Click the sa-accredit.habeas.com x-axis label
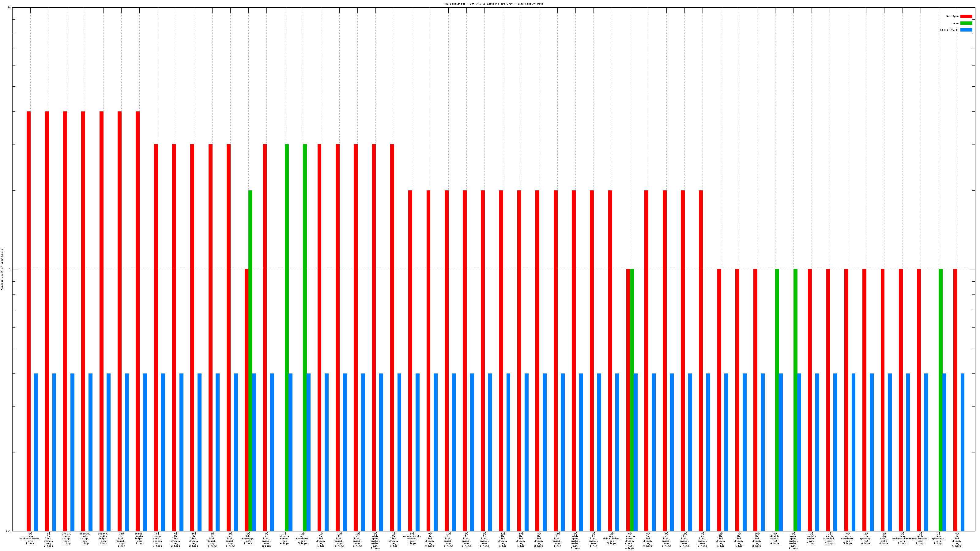This screenshot has width=980, height=551. pyautogui.click(x=412, y=538)
